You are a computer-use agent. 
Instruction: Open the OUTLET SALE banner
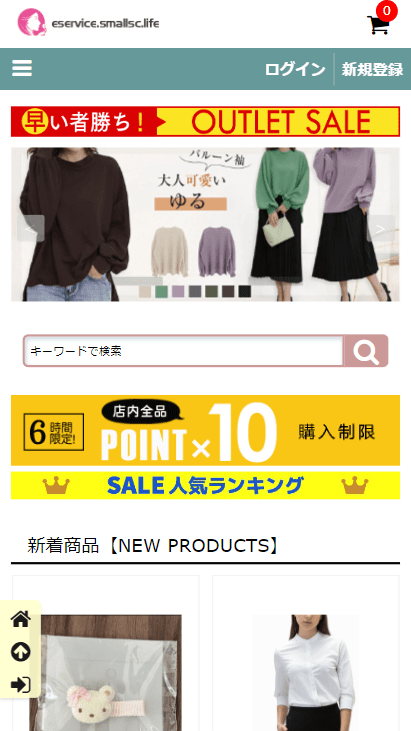tap(206, 122)
